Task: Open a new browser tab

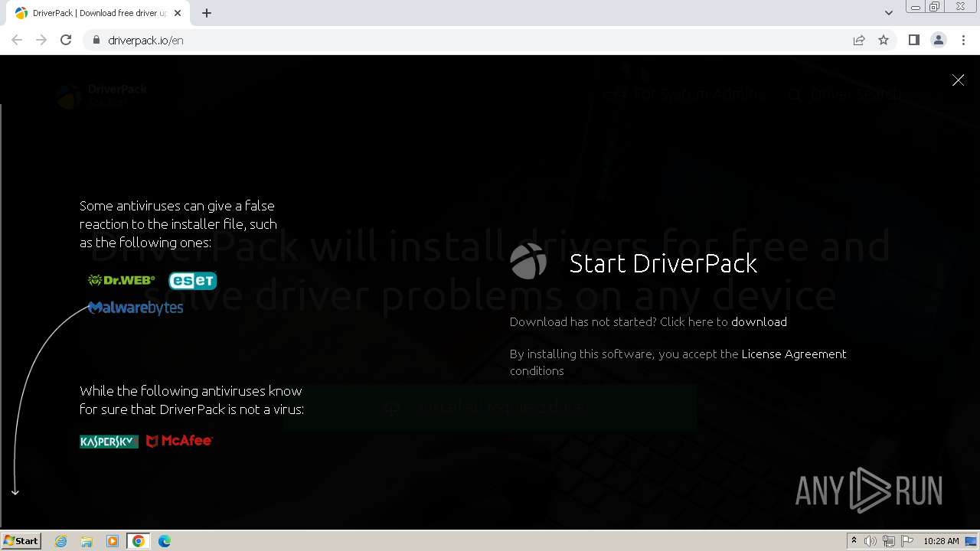Action: (x=207, y=13)
